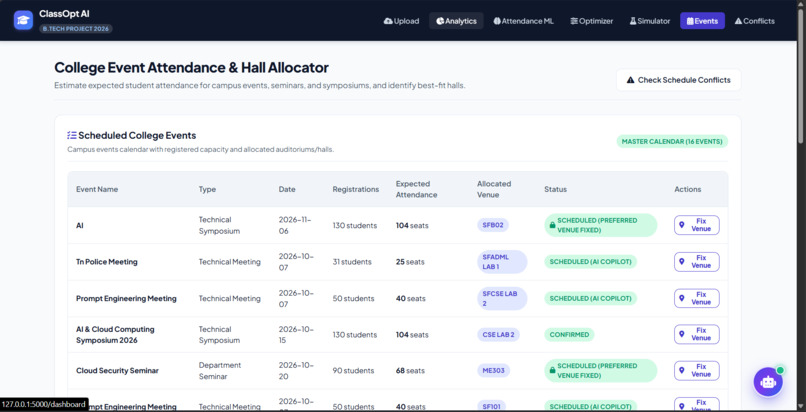Select the Events tab
This screenshot has height=412, width=806.
(702, 21)
